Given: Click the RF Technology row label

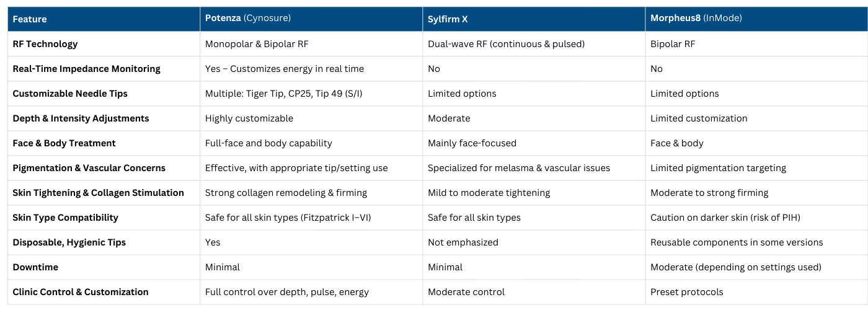Looking at the screenshot, I should [x=45, y=44].
